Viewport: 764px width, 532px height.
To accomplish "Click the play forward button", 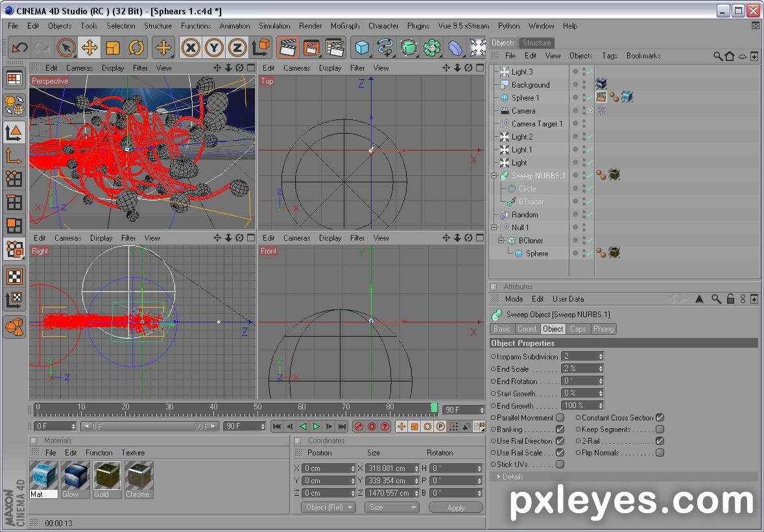I will [x=316, y=427].
